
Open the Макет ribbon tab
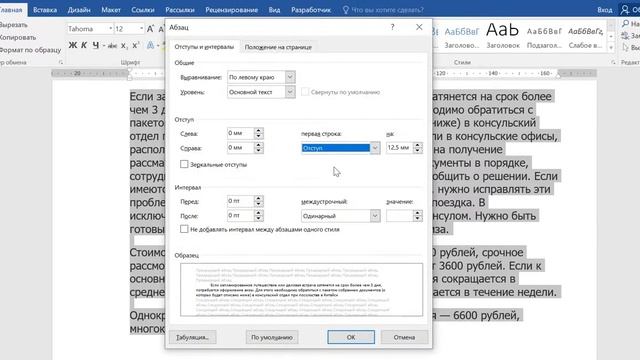111,10
